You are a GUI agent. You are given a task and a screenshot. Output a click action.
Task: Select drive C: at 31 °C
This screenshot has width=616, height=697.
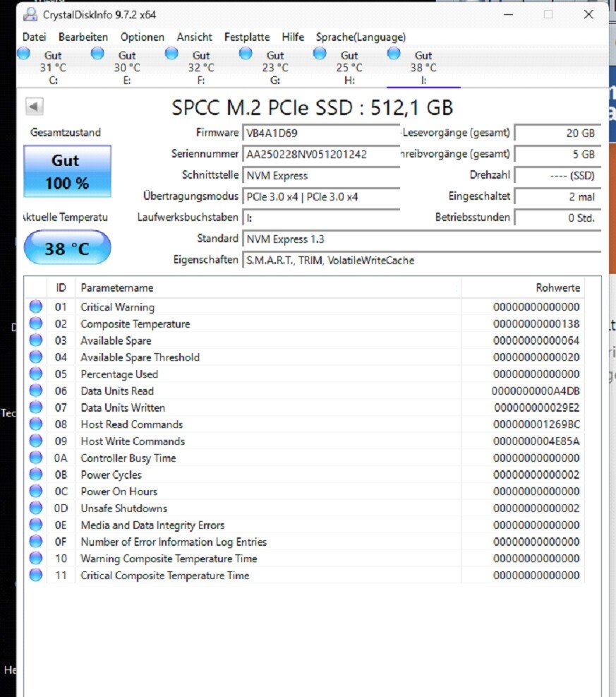tap(54, 68)
